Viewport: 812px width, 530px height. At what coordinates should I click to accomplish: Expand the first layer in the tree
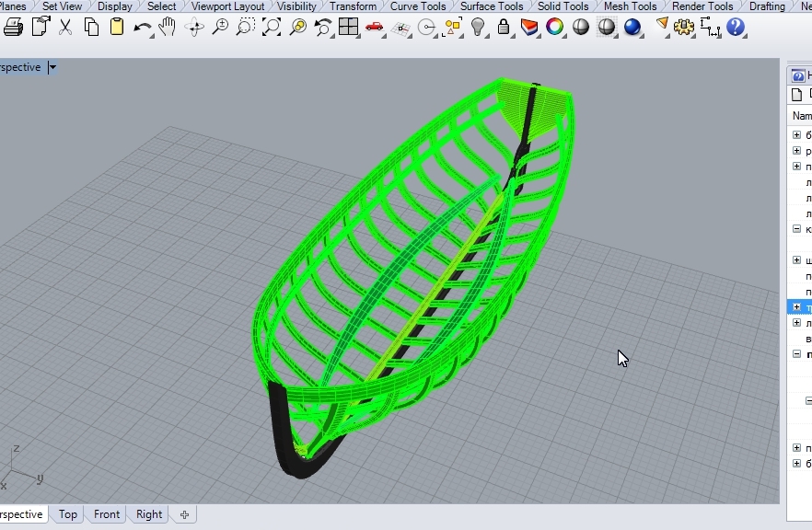[796, 135]
